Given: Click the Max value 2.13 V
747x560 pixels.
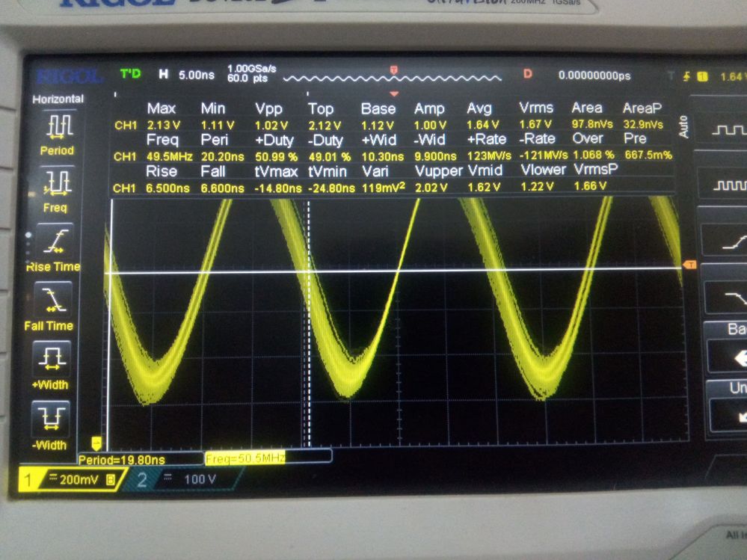Looking at the screenshot, I should 164,126.
